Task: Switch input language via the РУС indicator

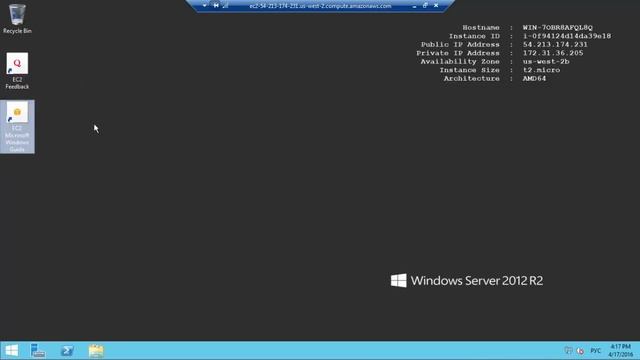Action: pos(596,351)
